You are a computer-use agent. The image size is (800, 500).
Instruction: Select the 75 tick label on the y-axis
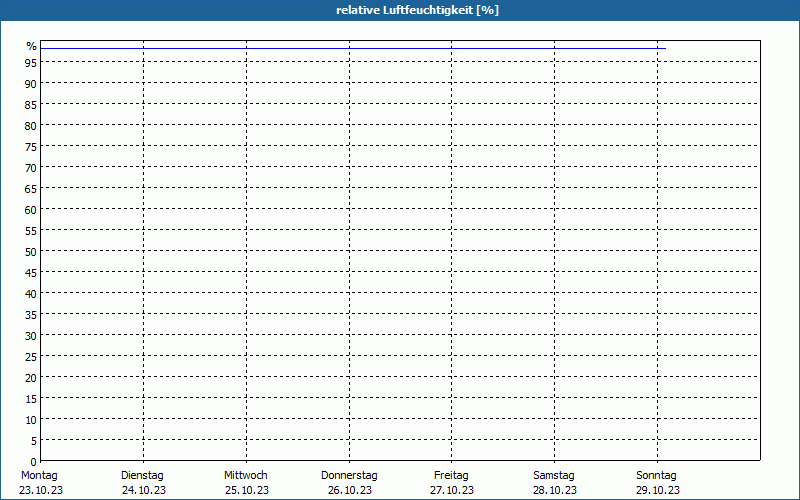(x=31, y=147)
